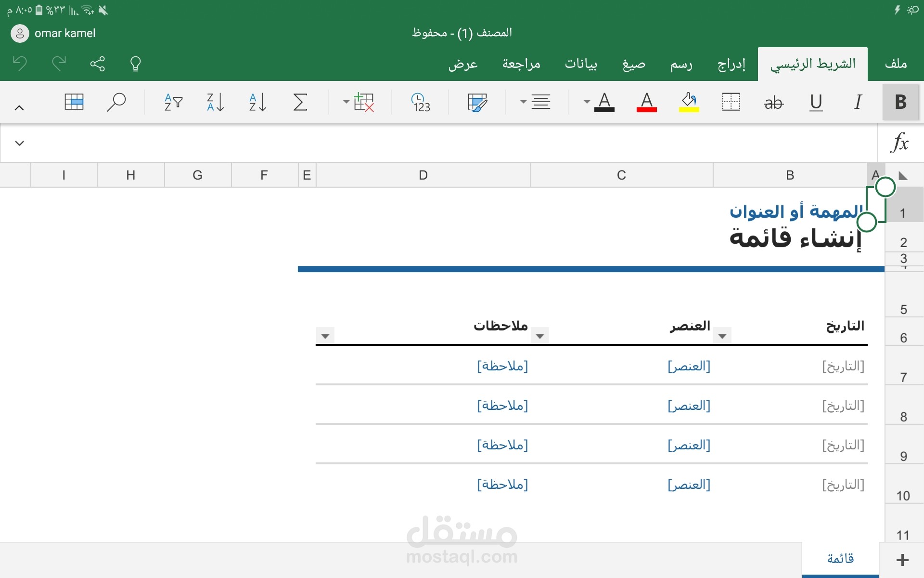Switch to the بيانات (Data) tab
Image resolution: width=924 pixels, height=578 pixels.
581,64
